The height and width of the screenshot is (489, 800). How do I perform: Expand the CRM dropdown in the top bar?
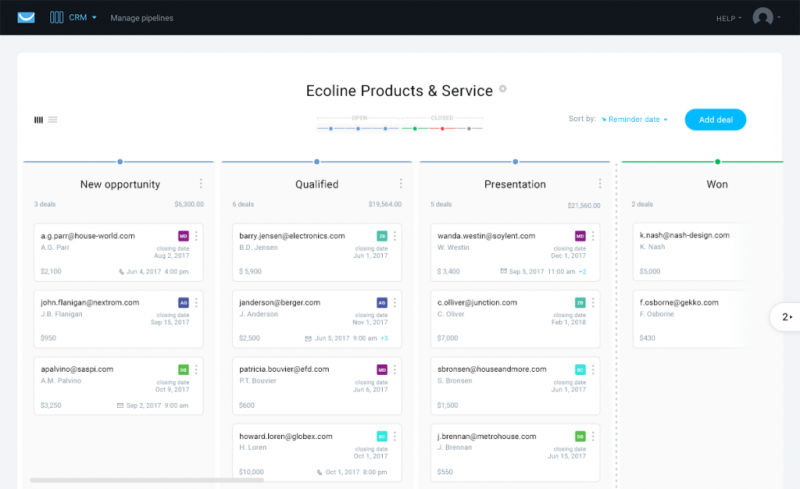[81, 17]
